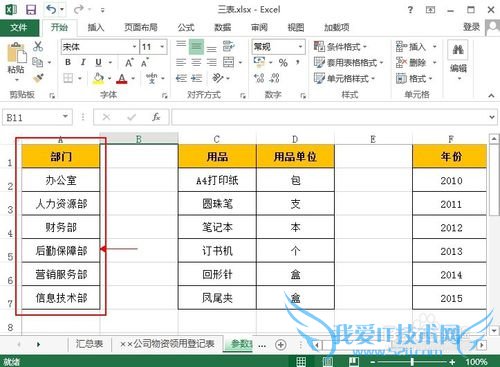This screenshot has height=367, width=500.
Task: Center text horizontally
Action: pyautogui.click(x=196, y=62)
